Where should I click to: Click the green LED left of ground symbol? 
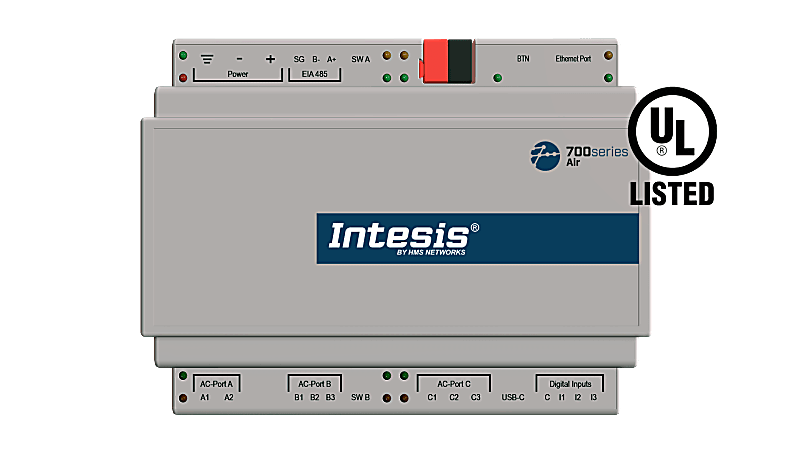[x=183, y=55]
